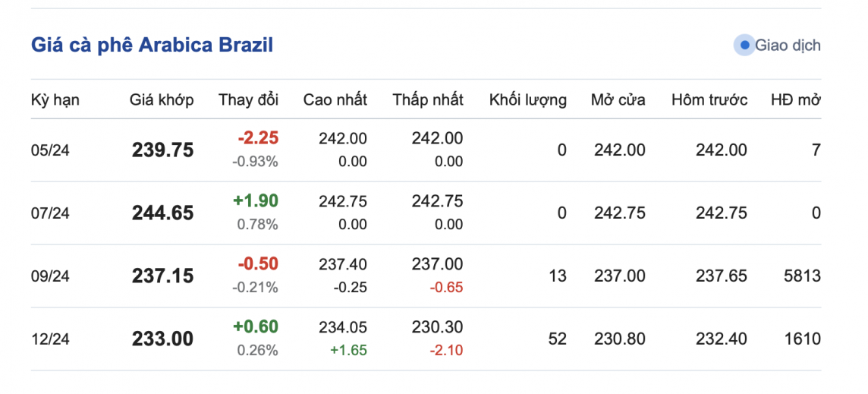Click the Giao dịch label

click(x=788, y=46)
